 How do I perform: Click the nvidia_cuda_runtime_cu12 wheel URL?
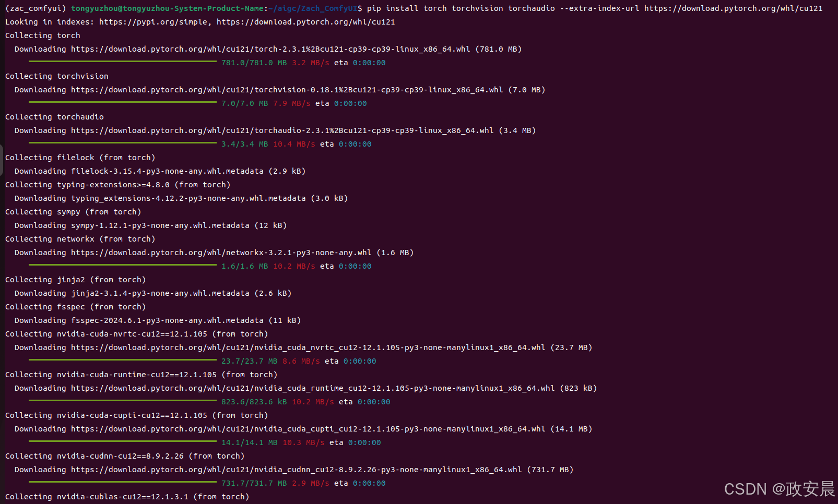pyautogui.click(x=313, y=388)
